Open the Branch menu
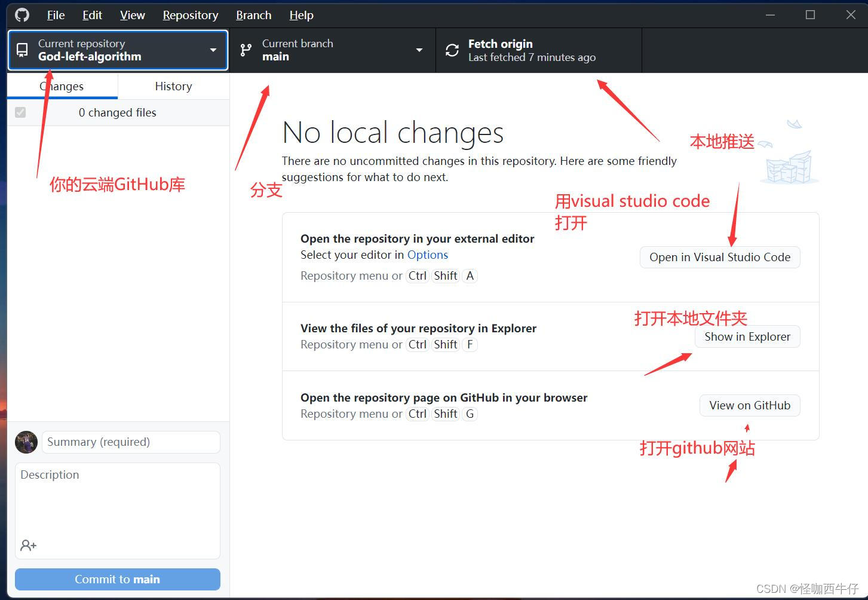The height and width of the screenshot is (600, 868). point(253,15)
